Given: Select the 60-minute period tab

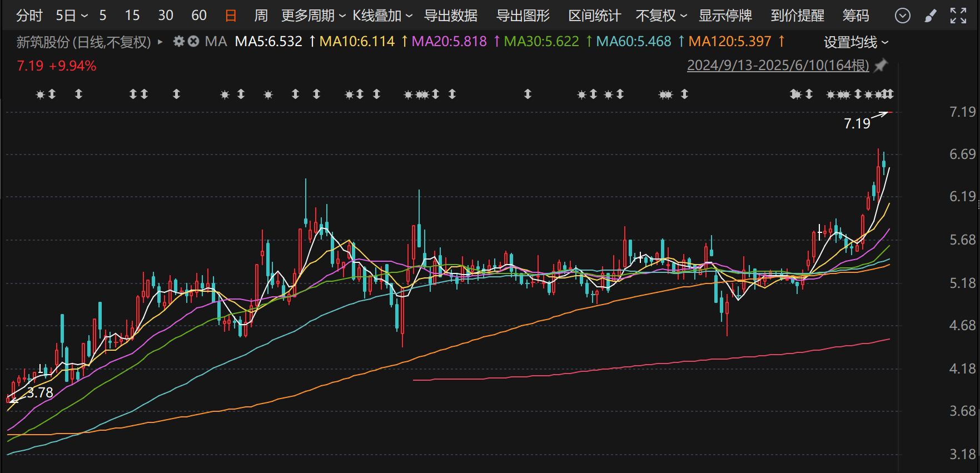Looking at the screenshot, I should coord(199,16).
